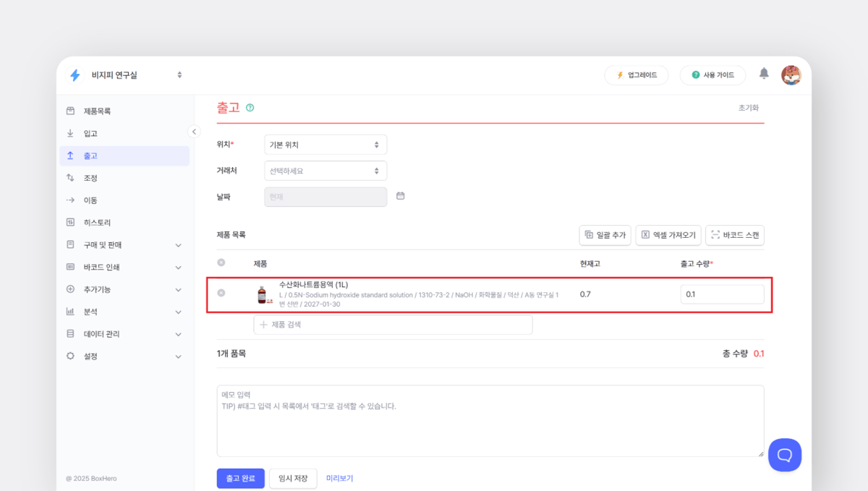Image resolution: width=868 pixels, height=491 pixels.
Task: Open the 미리보기 preview link
Action: 339,478
